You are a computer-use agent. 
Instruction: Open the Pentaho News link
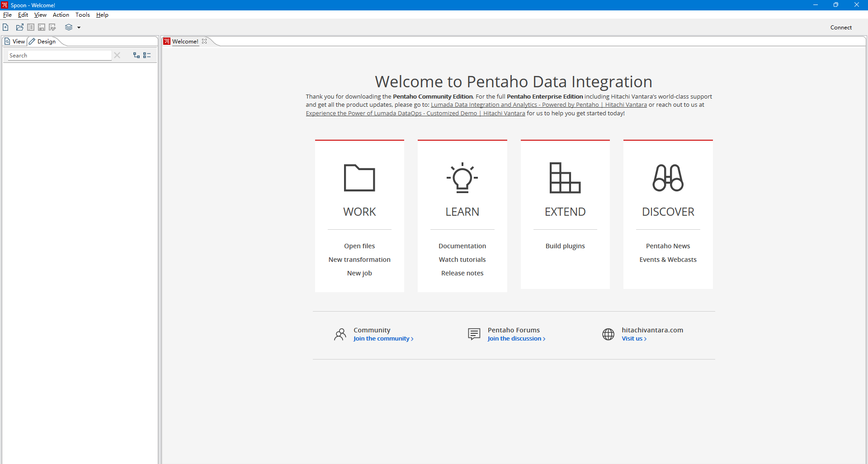coord(668,246)
